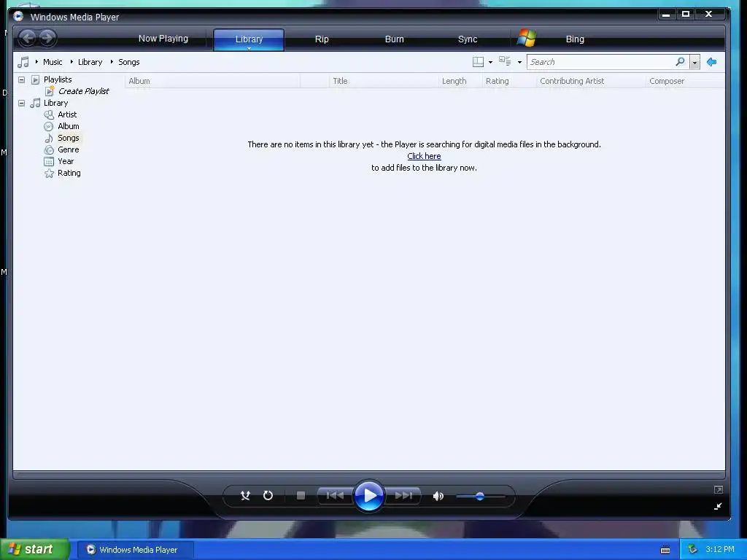
Task: Switch to the Burn tab
Action: point(394,39)
